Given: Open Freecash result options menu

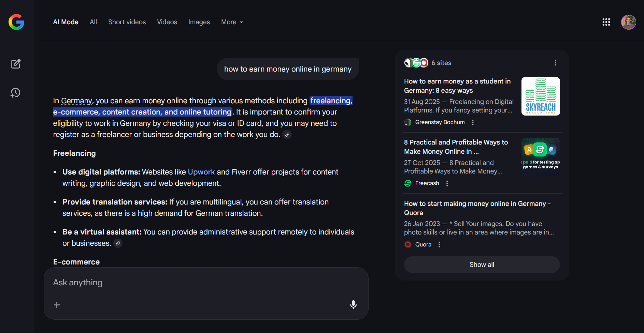Looking at the screenshot, I should (x=447, y=183).
